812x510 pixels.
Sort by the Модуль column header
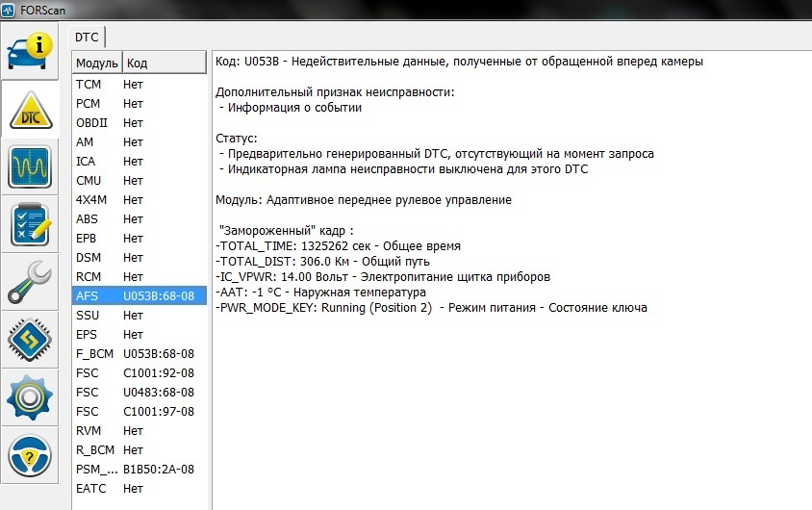97,64
